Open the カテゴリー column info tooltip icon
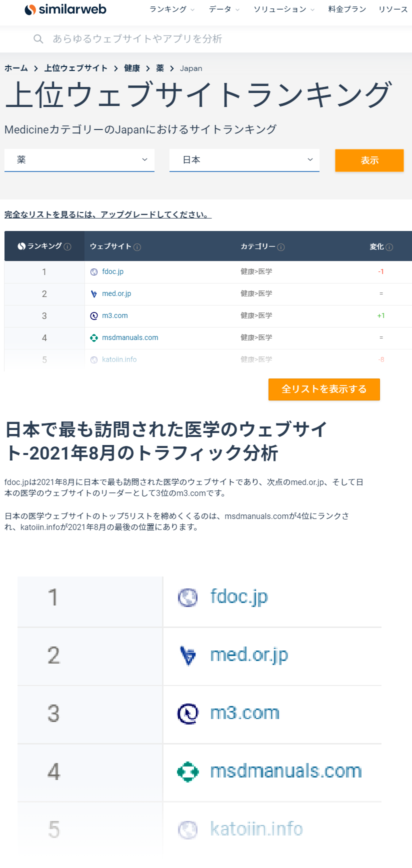The height and width of the screenshot is (868, 412). tap(281, 246)
